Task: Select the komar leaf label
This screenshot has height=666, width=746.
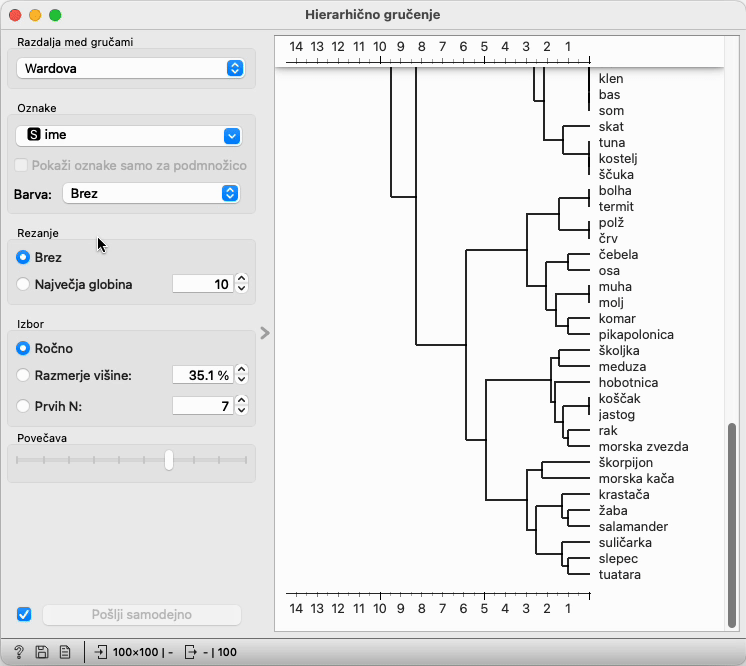Action: tap(617, 319)
